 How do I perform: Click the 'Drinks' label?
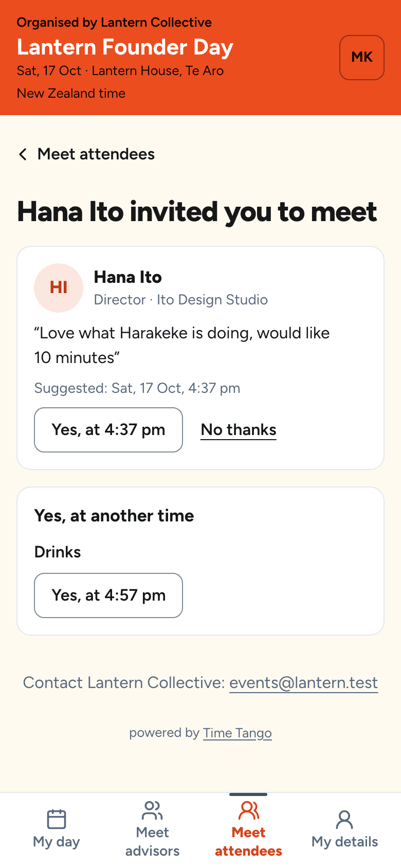(x=58, y=552)
